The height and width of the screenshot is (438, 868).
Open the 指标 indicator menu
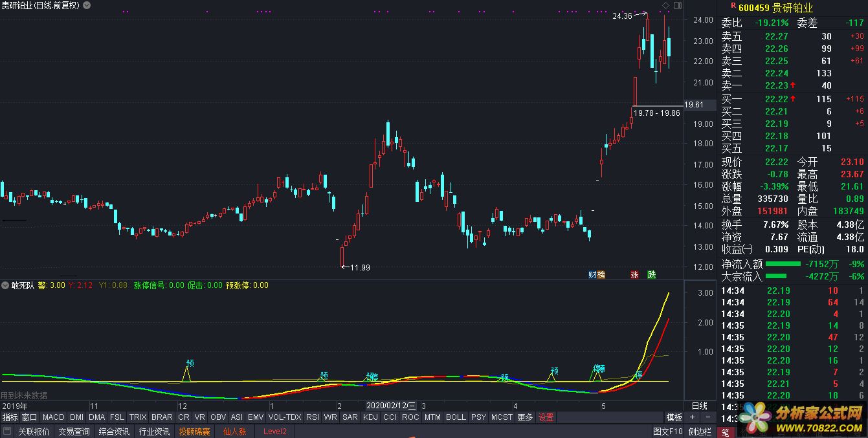point(10,417)
